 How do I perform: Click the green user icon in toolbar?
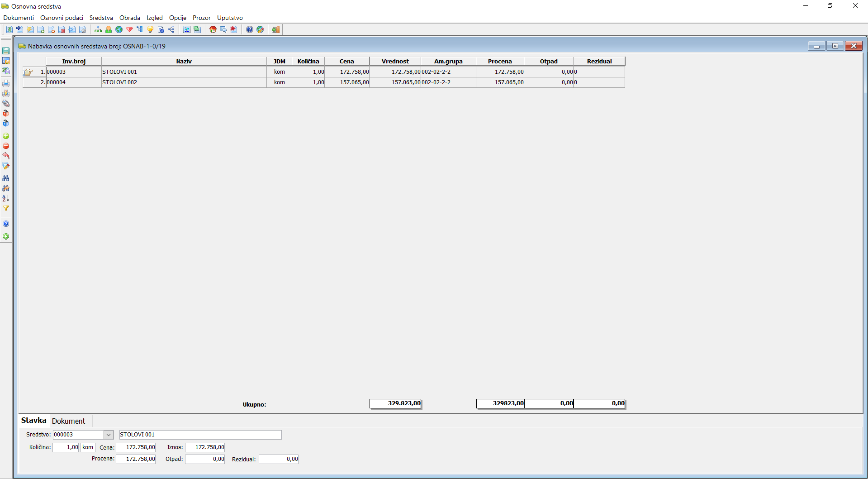pyautogui.click(x=109, y=29)
